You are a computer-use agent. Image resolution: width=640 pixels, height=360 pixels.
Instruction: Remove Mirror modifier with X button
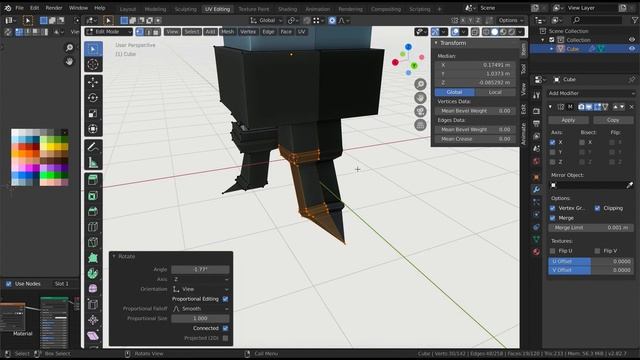(631, 107)
